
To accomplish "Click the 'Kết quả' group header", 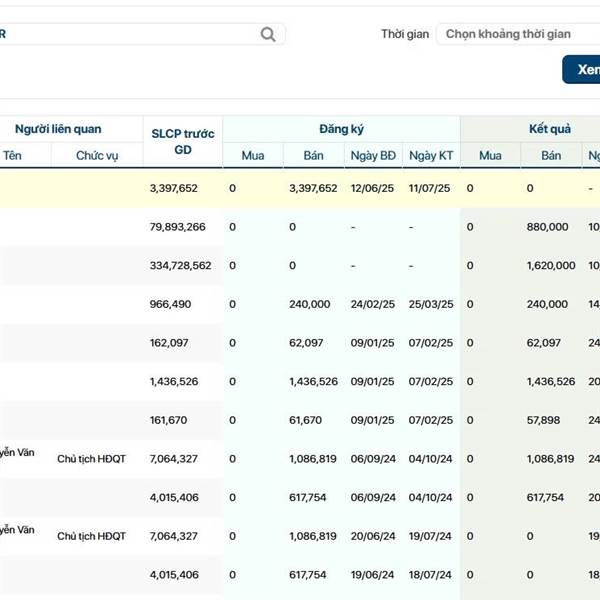I will pyautogui.click(x=550, y=129).
